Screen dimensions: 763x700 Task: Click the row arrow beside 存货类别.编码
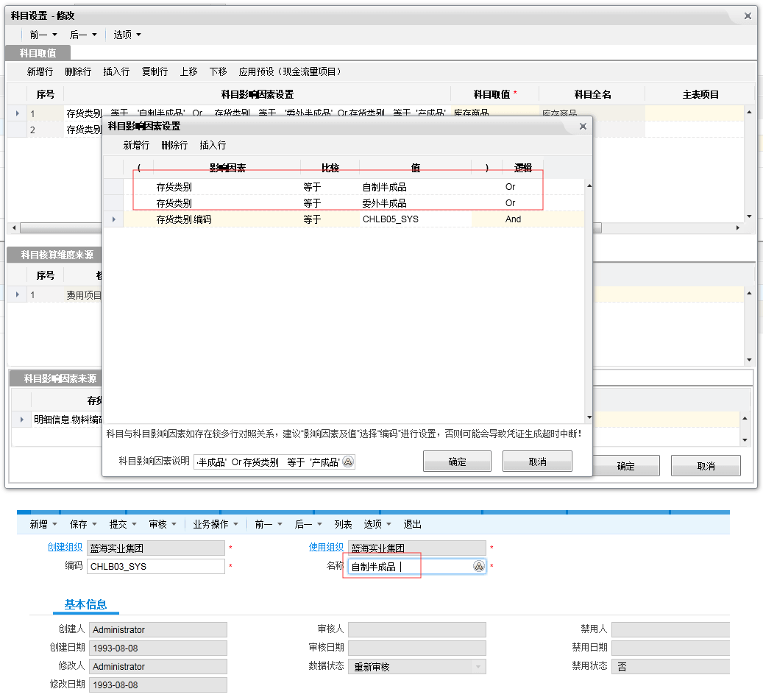pos(113,219)
